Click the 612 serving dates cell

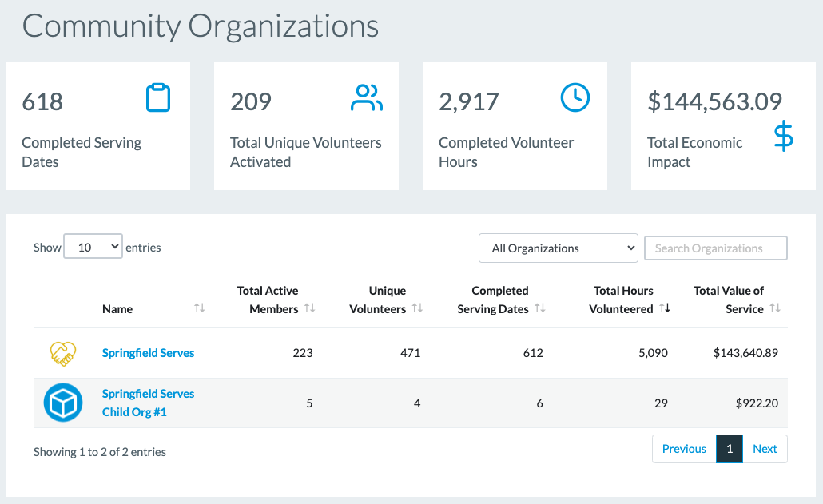pyautogui.click(x=533, y=353)
